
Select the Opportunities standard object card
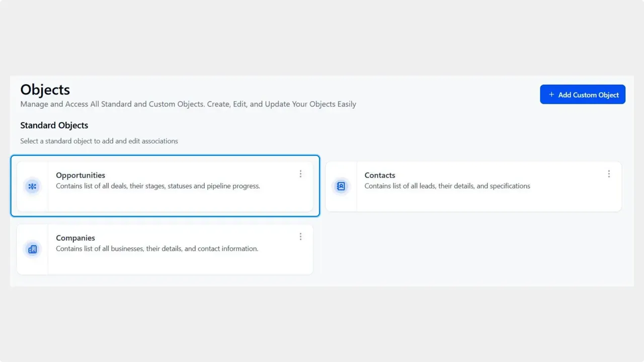165,186
